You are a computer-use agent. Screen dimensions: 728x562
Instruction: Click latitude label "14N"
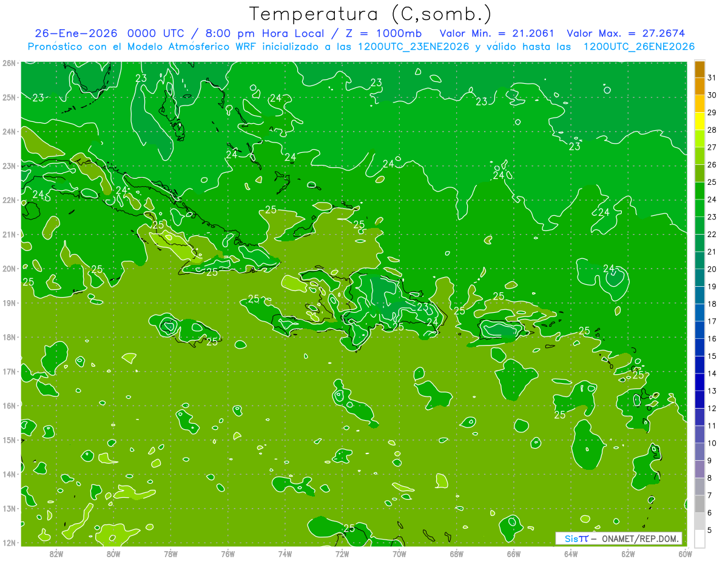pos(8,474)
